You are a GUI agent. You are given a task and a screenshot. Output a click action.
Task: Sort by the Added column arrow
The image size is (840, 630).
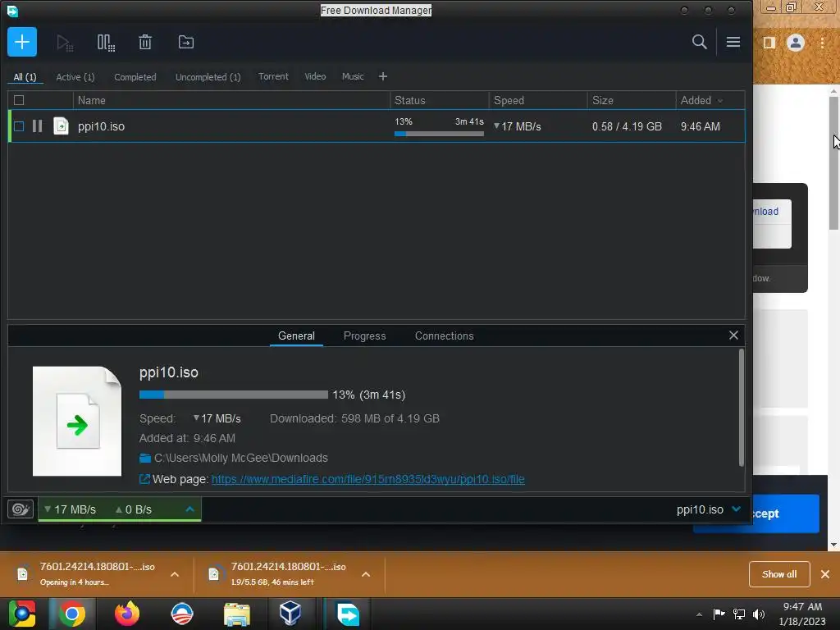tap(720, 101)
